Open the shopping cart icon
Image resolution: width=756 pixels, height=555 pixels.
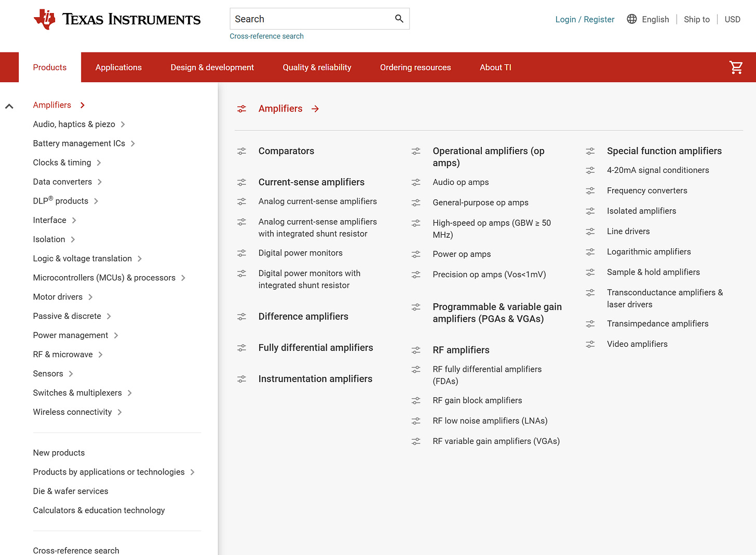coord(736,67)
